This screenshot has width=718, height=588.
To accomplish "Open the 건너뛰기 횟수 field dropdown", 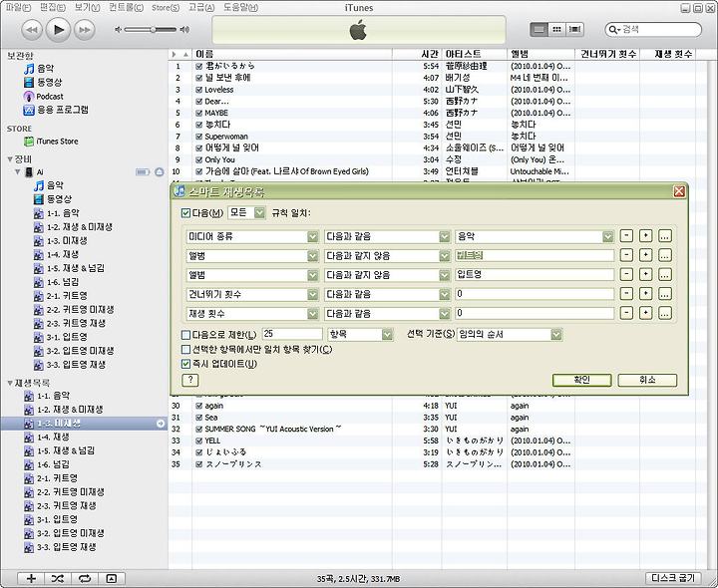I will point(252,294).
